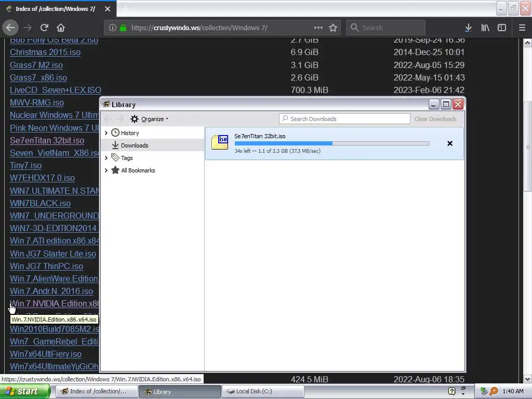Open the MWV-RMG.iso link
The width and height of the screenshot is (532, 399).
click(x=37, y=102)
